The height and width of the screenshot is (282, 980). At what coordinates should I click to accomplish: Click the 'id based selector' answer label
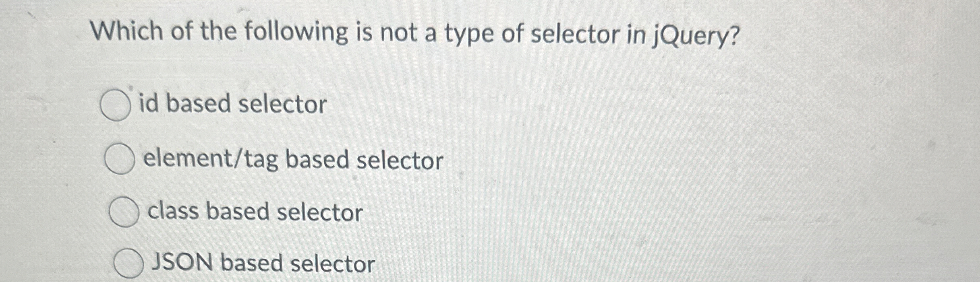[x=232, y=104]
